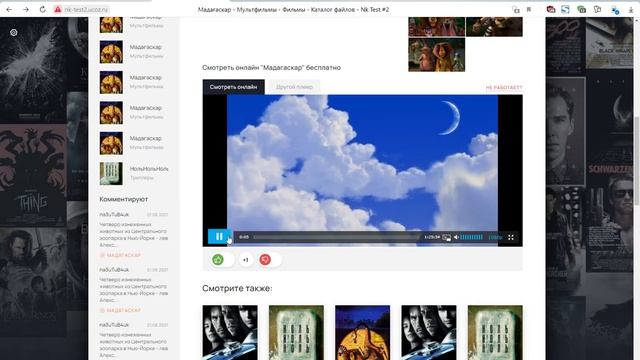This screenshot has width=640, height=360.
Task: Click the red not-secure warning icon
Action: pos(58,9)
